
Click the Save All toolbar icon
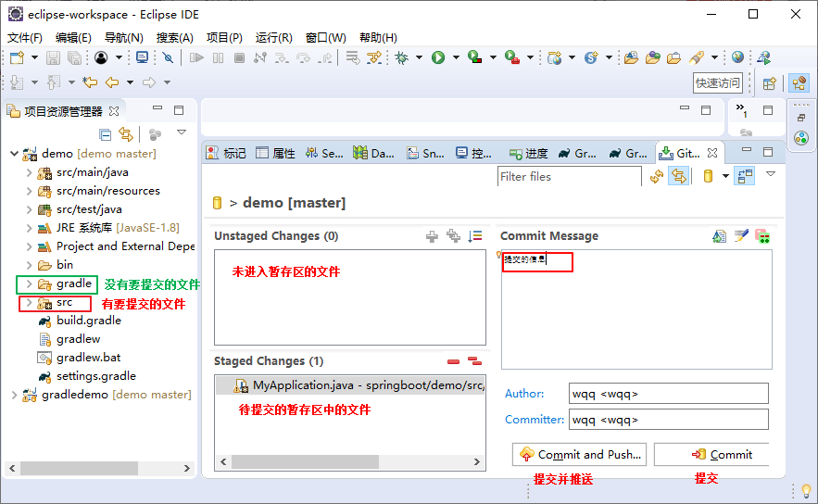coord(75,57)
